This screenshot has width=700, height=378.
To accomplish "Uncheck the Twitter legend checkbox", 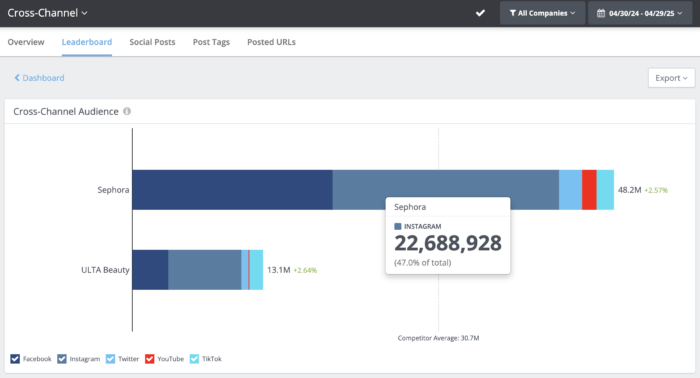I will [x=110, y=359].
